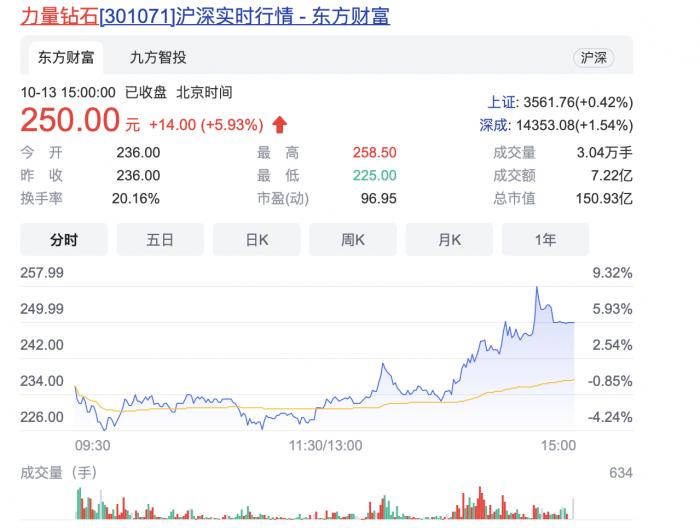
Task: Click the 上证 index label
Action: pos(501,102)
